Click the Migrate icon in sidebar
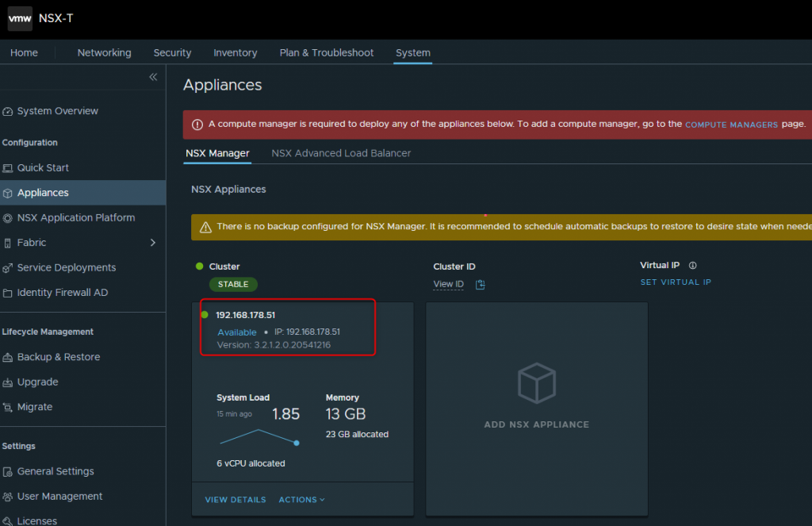This screenshot has width=812, height=526. point(7,407)
